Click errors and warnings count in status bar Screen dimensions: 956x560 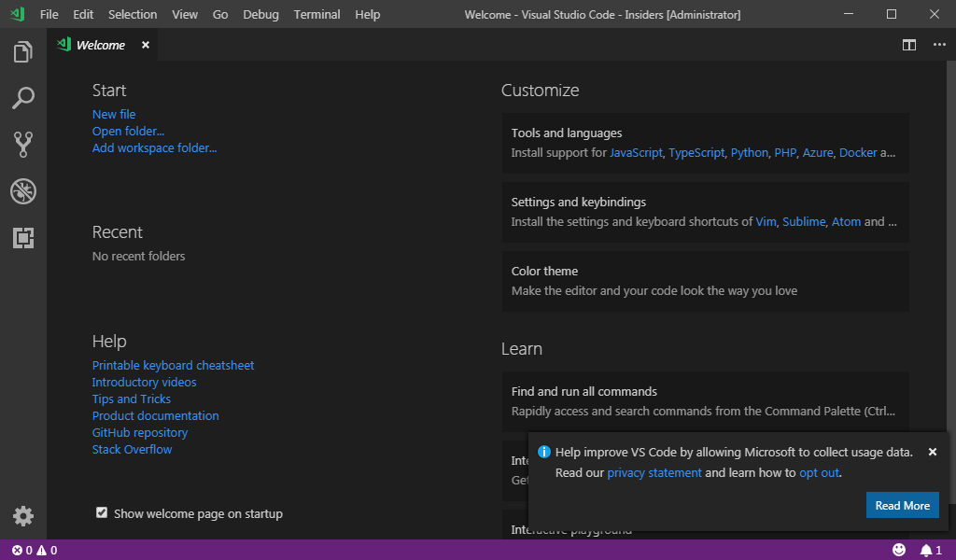[35, 550]
